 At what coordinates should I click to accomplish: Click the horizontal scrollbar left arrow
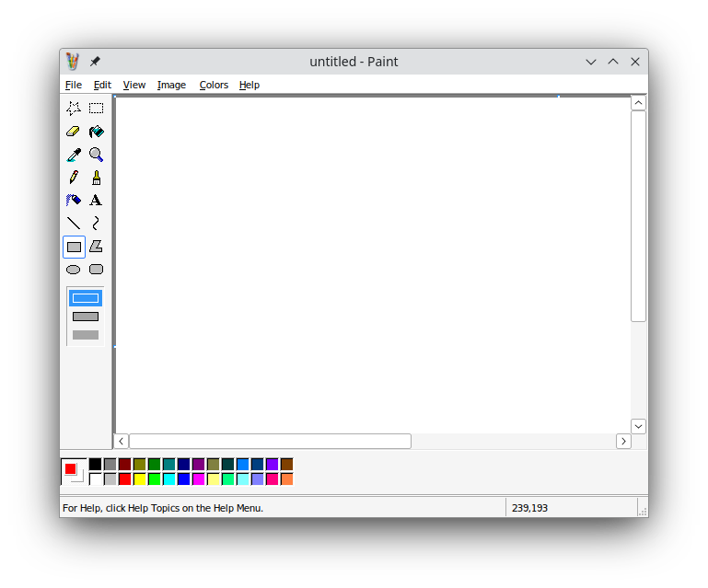[121, 442]
